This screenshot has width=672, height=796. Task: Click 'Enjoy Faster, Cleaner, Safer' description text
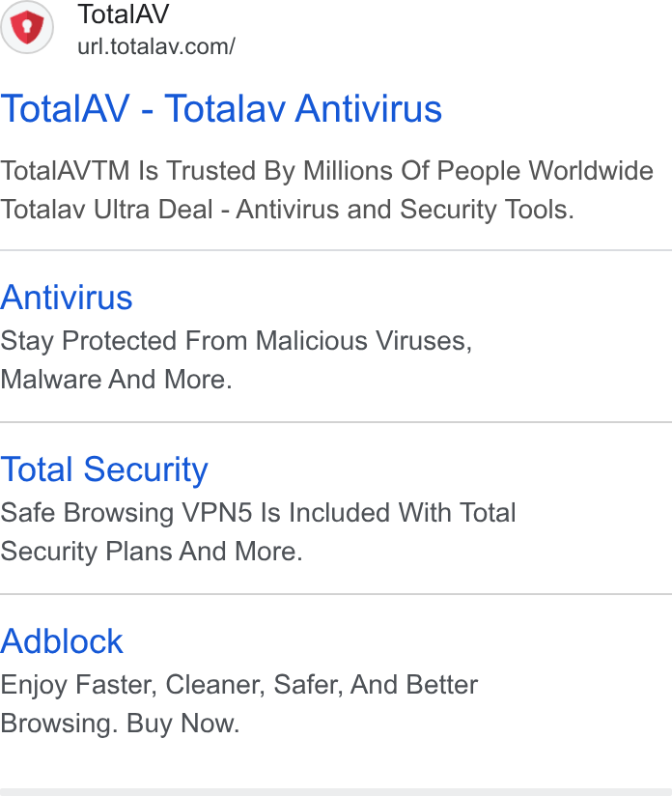(239, 685)
